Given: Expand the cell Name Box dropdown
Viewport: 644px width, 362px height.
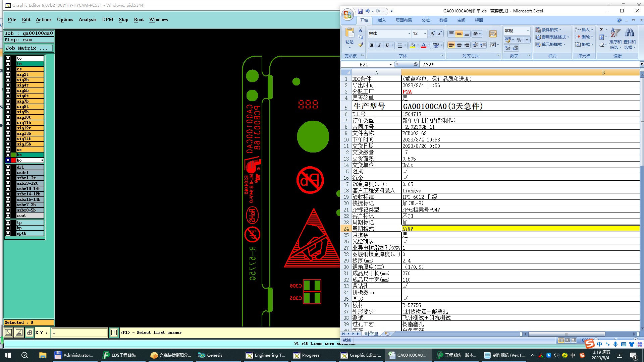Looking at the screenshot, I should pyautogui.click(x=390, y=65).
